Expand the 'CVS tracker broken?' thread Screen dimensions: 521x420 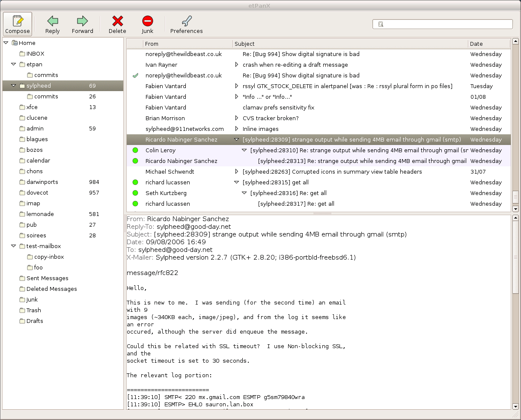pos(236,118)
